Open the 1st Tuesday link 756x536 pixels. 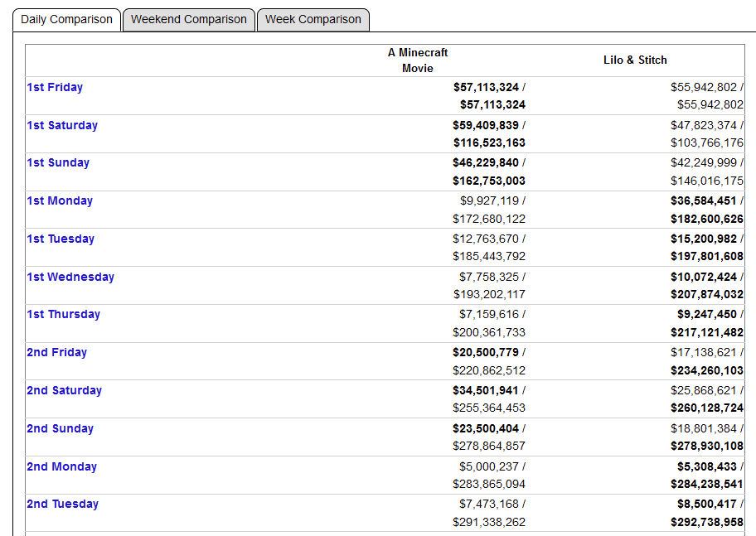(x=61, y=239)
